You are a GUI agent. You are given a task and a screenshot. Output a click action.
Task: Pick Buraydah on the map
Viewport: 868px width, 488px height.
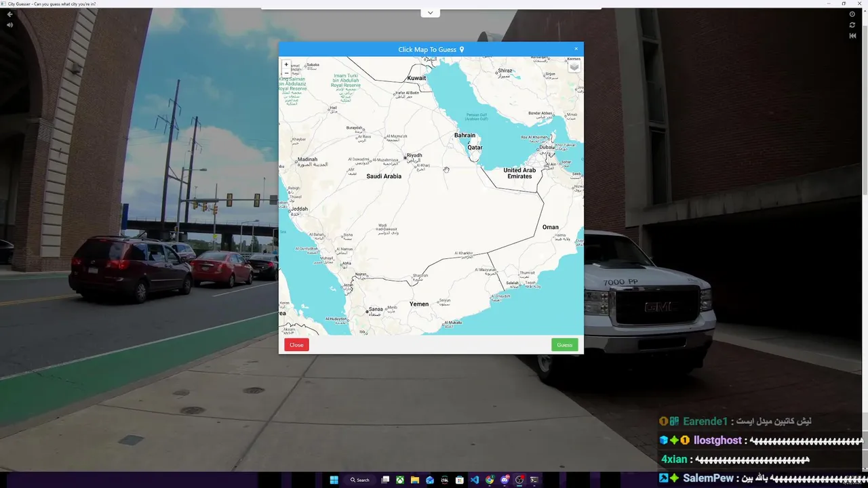[x=355, y=127]
